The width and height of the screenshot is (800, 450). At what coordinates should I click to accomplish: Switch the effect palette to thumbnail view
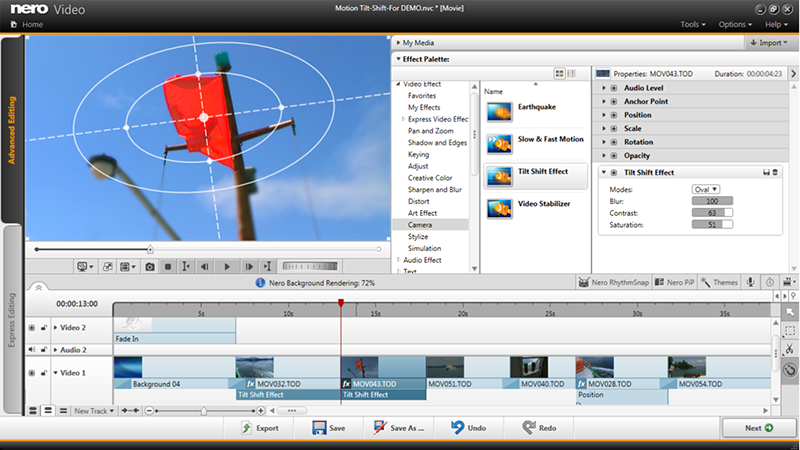click(x=560, y=73)
